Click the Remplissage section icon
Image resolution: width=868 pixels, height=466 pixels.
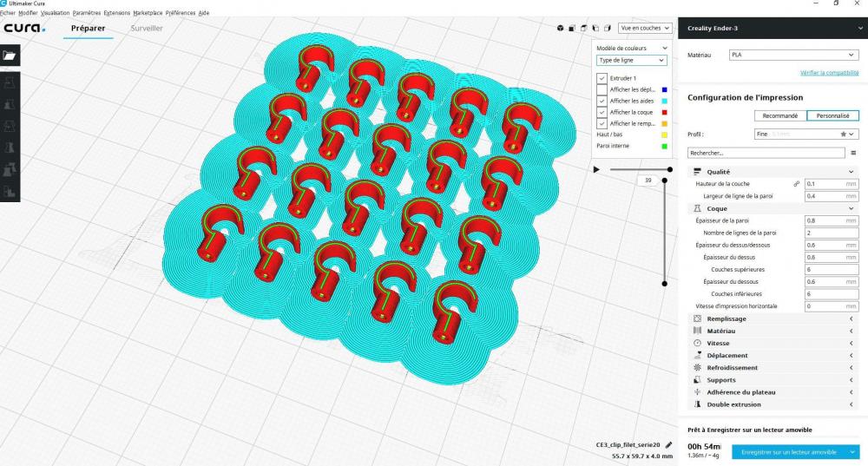[697, 318]
